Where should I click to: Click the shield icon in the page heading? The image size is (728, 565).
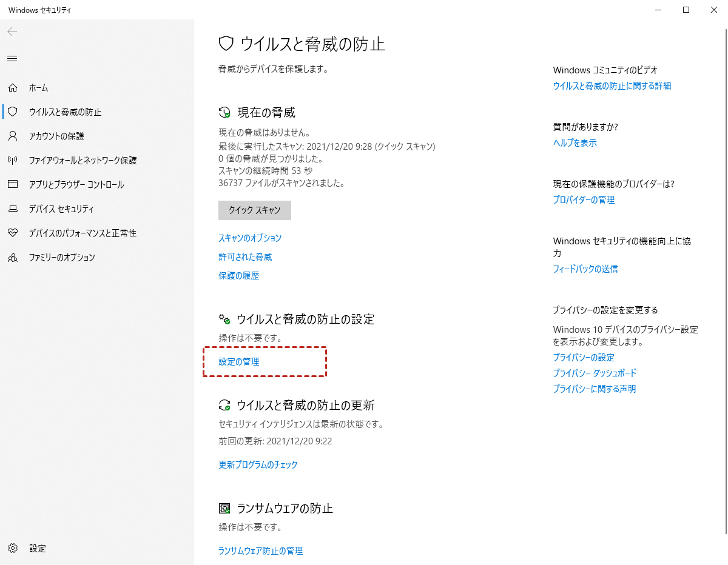[x=226, y=43]
